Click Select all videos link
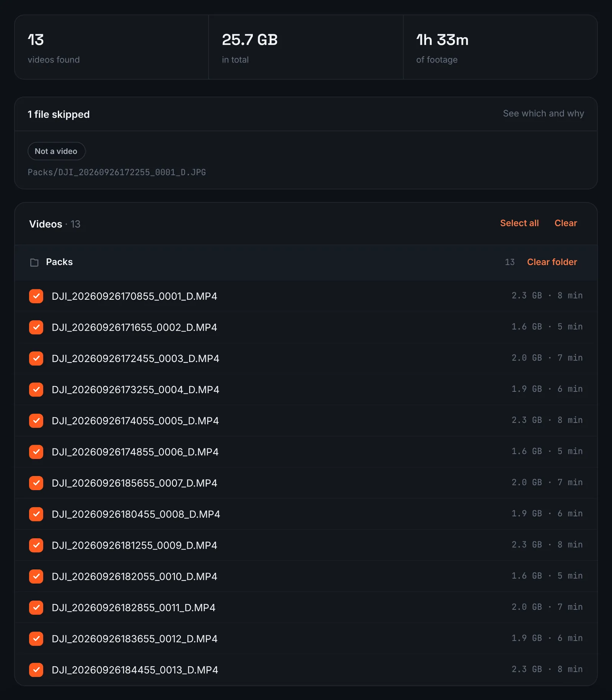This screenshot has height=700, width=612. [x=519, y=223]
